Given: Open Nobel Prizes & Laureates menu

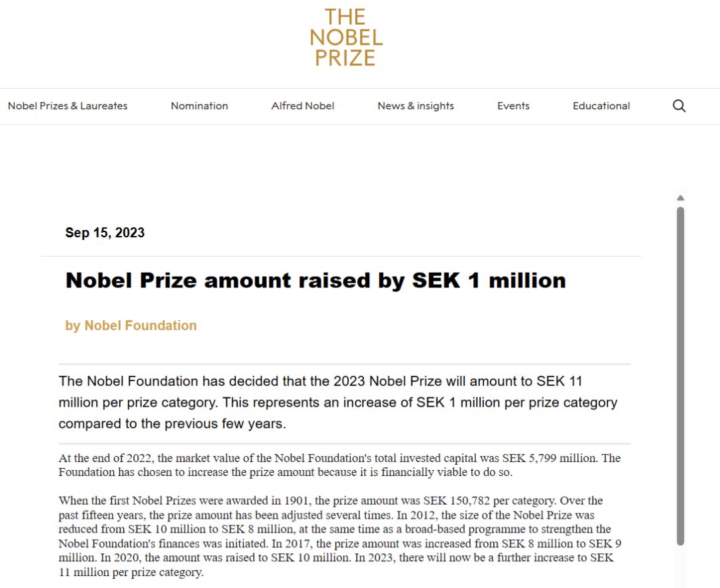Looking at the screenshot, I should pos(67,106).
